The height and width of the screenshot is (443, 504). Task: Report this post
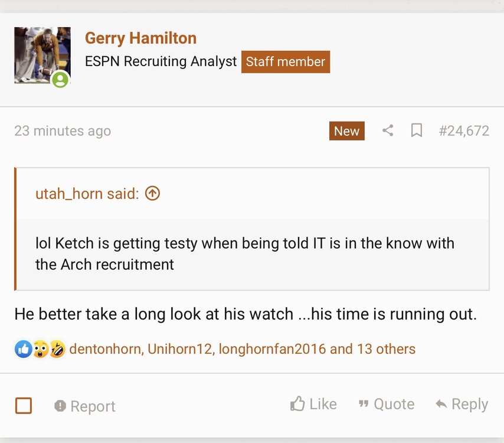pos(85,406)
